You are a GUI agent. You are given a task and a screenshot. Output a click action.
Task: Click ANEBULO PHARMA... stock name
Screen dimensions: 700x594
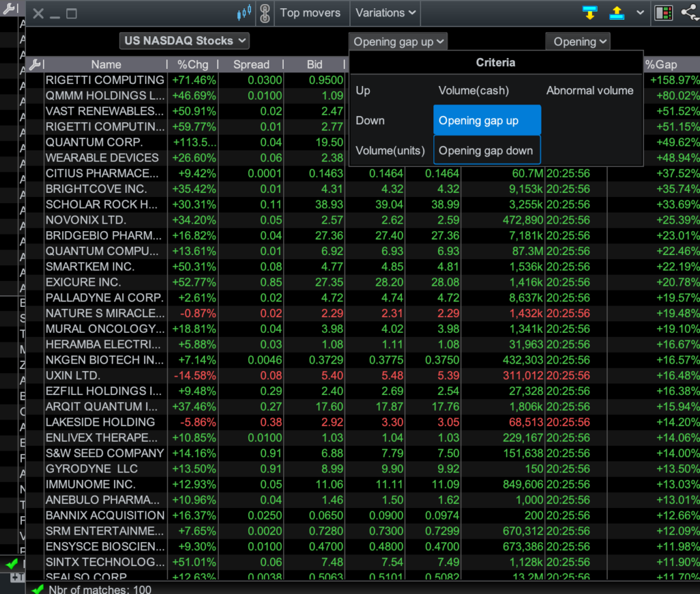coord(103,500)
